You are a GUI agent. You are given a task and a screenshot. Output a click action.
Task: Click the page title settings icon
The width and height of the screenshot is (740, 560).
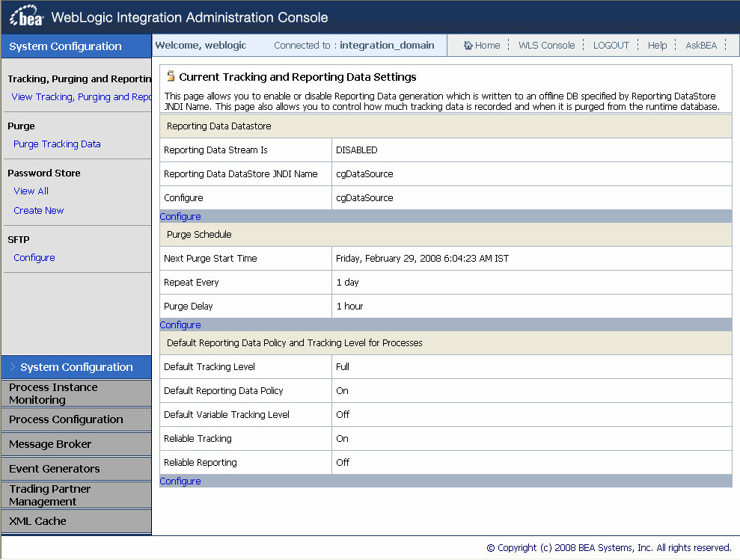tap(171, 76)
